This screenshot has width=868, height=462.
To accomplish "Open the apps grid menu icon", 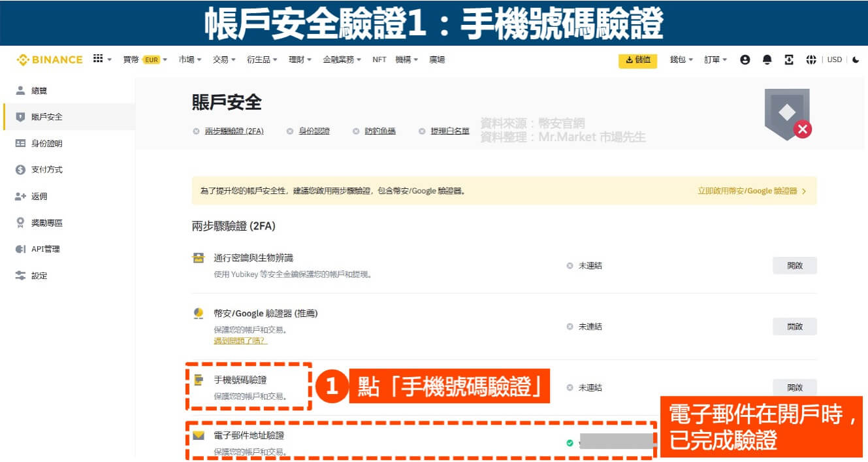I will click(98, 59).
